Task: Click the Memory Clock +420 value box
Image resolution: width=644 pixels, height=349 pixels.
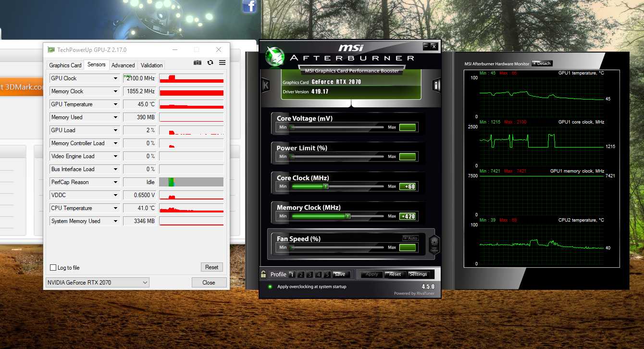Action: point(408,216)
